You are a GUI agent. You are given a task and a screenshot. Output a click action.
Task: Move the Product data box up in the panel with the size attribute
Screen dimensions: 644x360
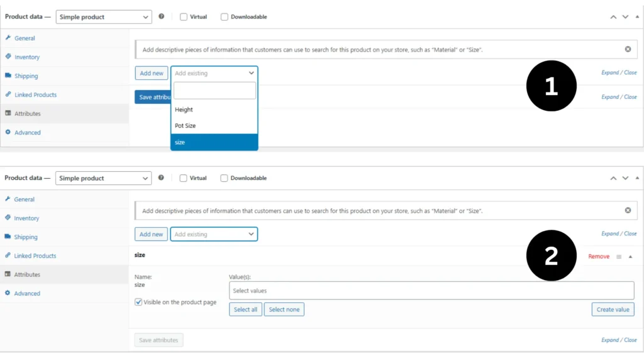(613, 178)
